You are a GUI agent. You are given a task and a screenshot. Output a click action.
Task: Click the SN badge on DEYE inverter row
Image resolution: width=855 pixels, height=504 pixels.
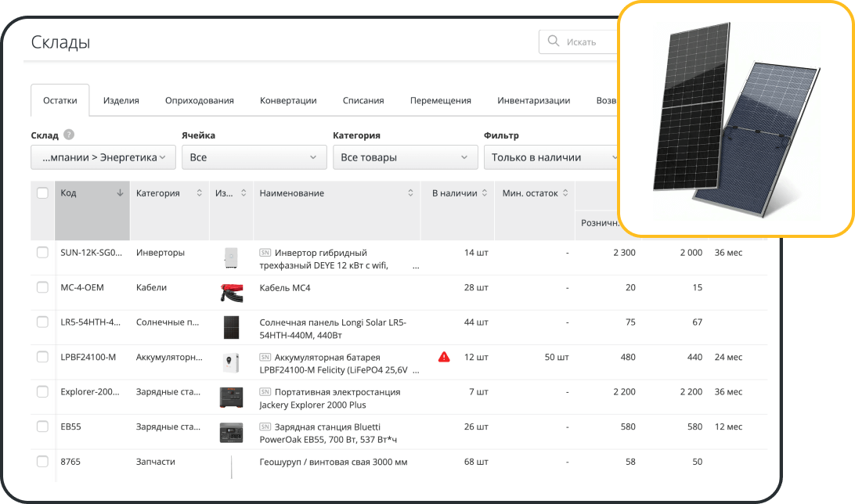[x=265, y=253]
